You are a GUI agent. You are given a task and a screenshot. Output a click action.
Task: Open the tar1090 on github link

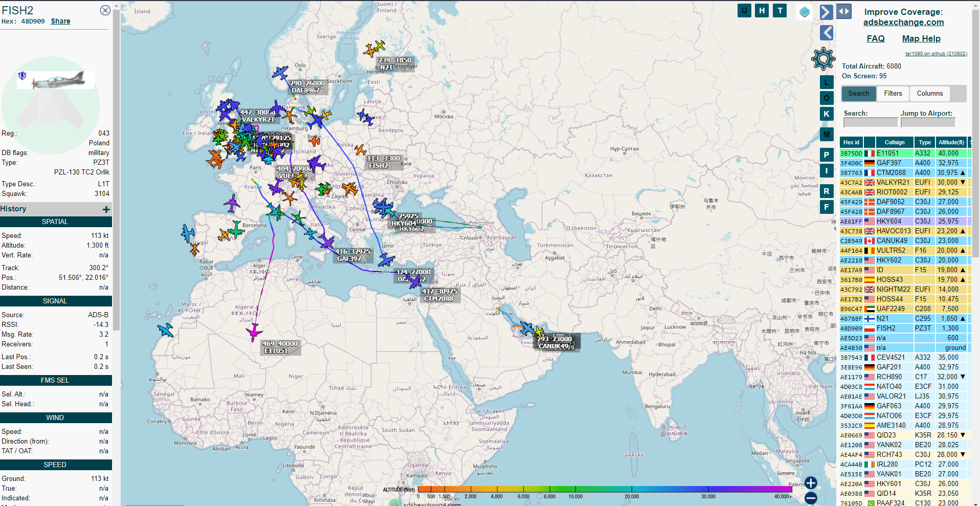(x=936, y=53)
